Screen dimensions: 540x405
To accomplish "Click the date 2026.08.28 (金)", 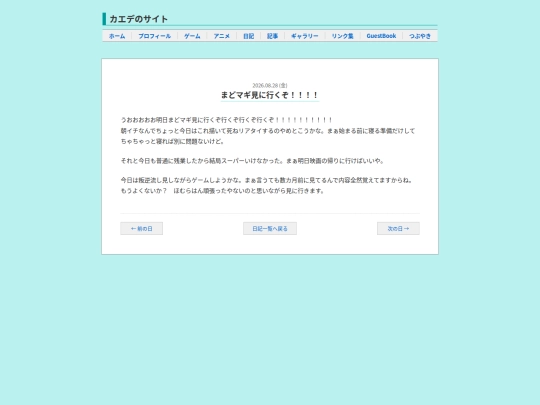I will (270, 85).
